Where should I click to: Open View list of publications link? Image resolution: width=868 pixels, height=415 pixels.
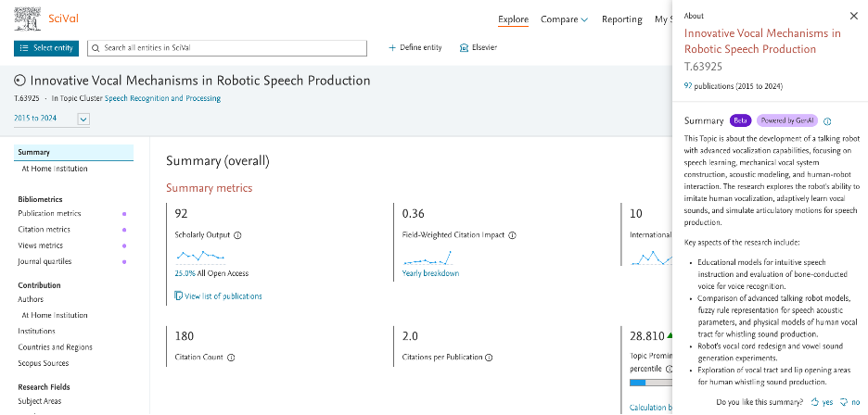pyautogui.click(x=218, y=296)
